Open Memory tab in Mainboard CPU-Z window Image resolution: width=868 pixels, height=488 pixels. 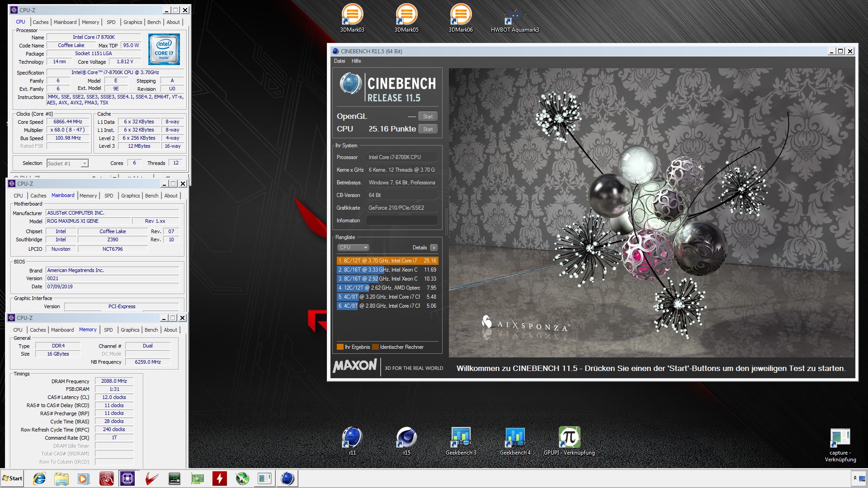pyautogui.click(x=88, y=196)
